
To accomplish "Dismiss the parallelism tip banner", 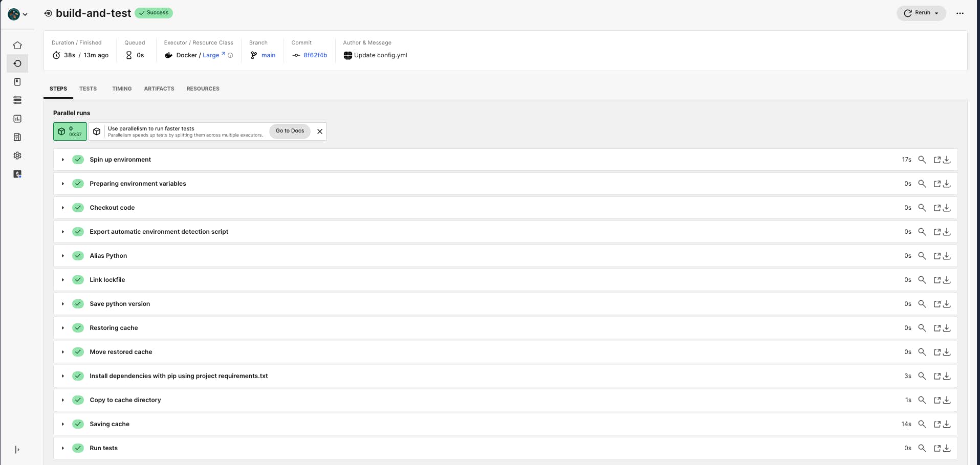I will [x=319, y=131].
